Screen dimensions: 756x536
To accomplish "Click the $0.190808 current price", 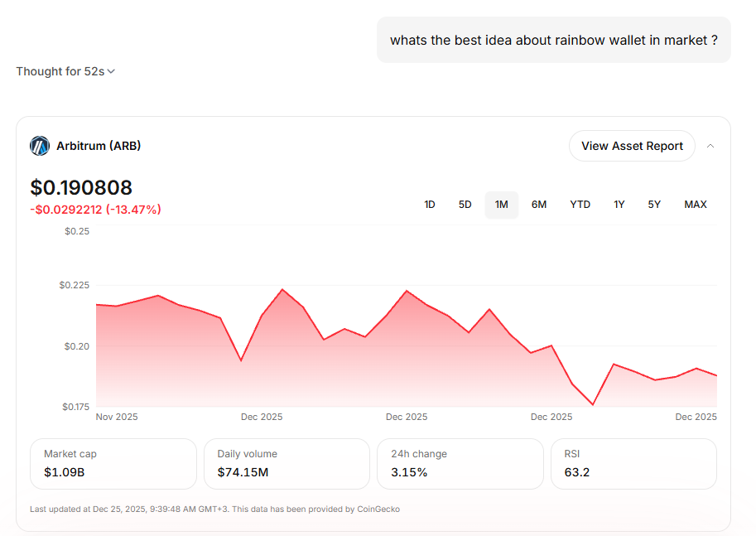I will click(81, 188).
